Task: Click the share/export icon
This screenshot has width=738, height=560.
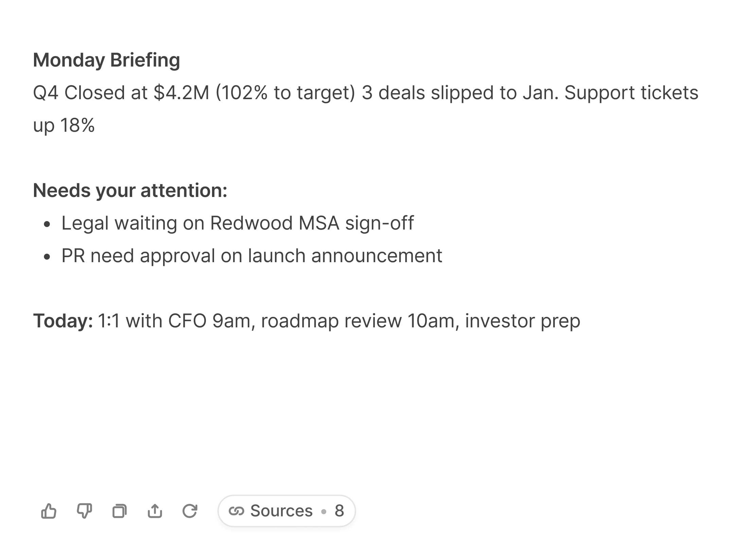Action: (x=155, y=511)
